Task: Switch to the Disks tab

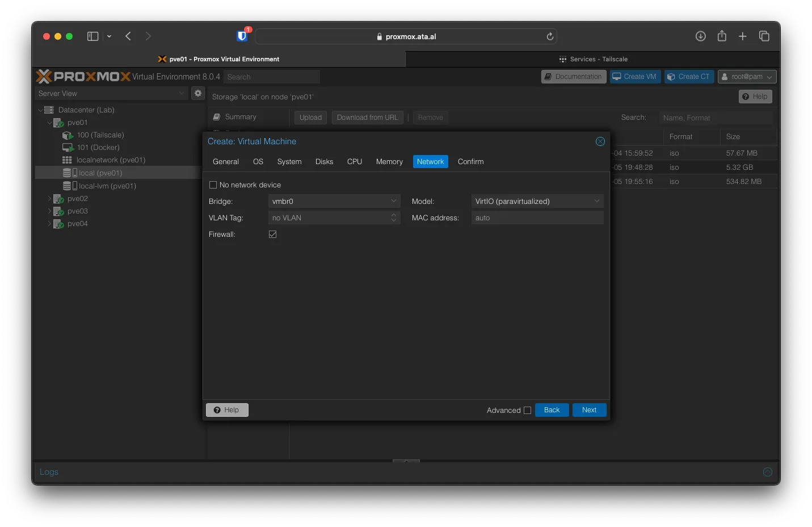Action: [325, 162]
